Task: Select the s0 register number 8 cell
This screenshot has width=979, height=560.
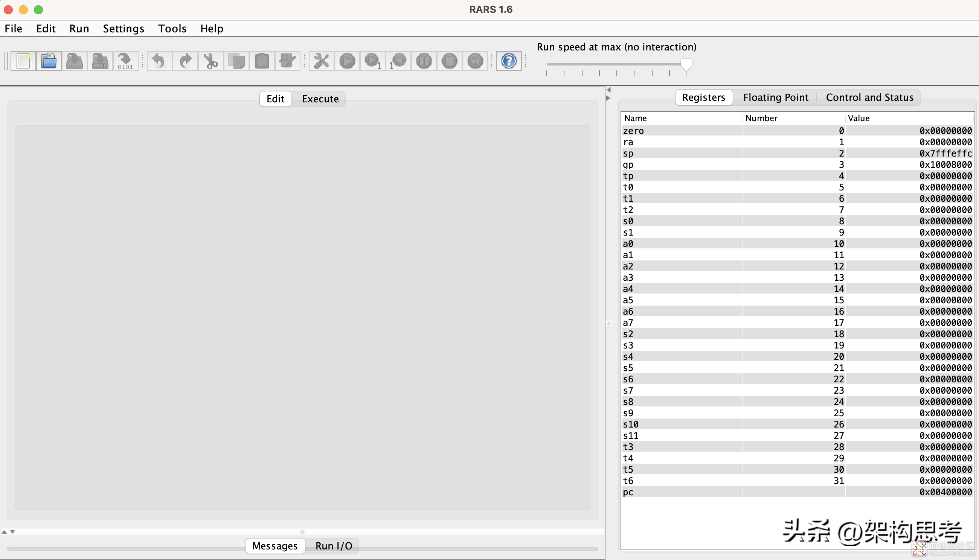Action: click(793, 221)
